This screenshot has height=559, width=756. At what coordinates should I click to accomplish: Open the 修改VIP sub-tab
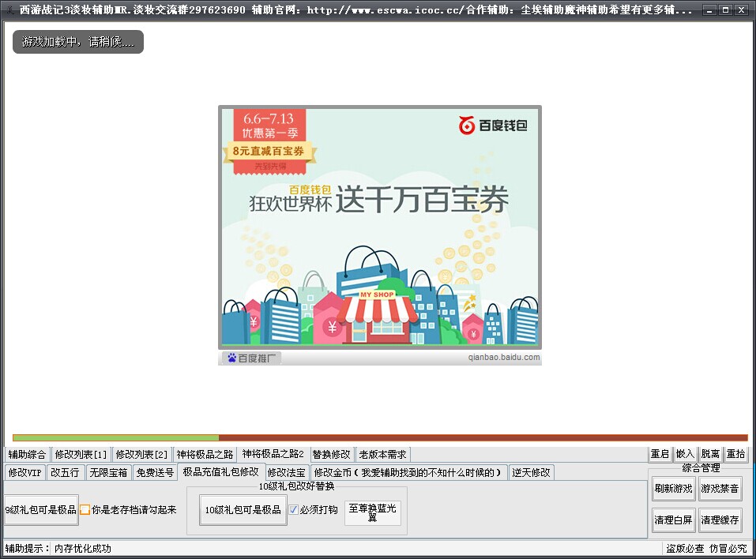click(25, 472)
